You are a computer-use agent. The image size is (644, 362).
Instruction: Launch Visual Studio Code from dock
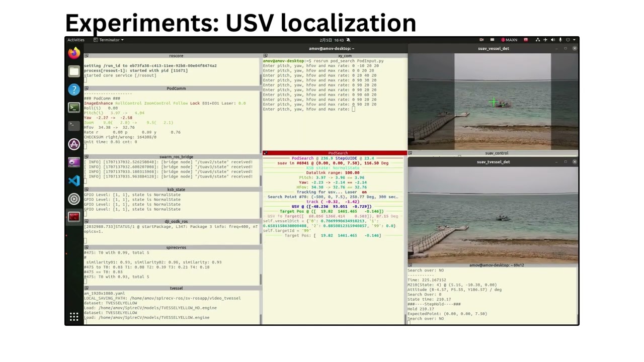[74, 180]
